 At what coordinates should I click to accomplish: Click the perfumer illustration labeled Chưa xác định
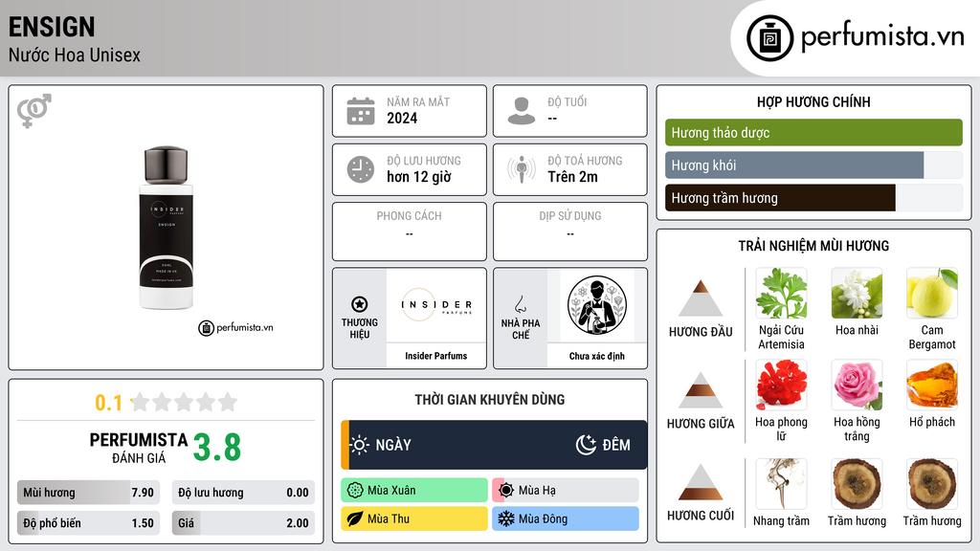597,305
